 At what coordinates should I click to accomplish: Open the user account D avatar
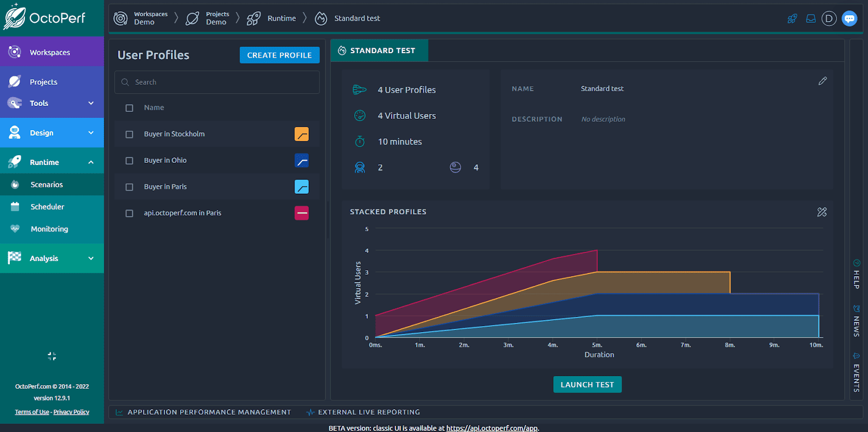point(829,18)
